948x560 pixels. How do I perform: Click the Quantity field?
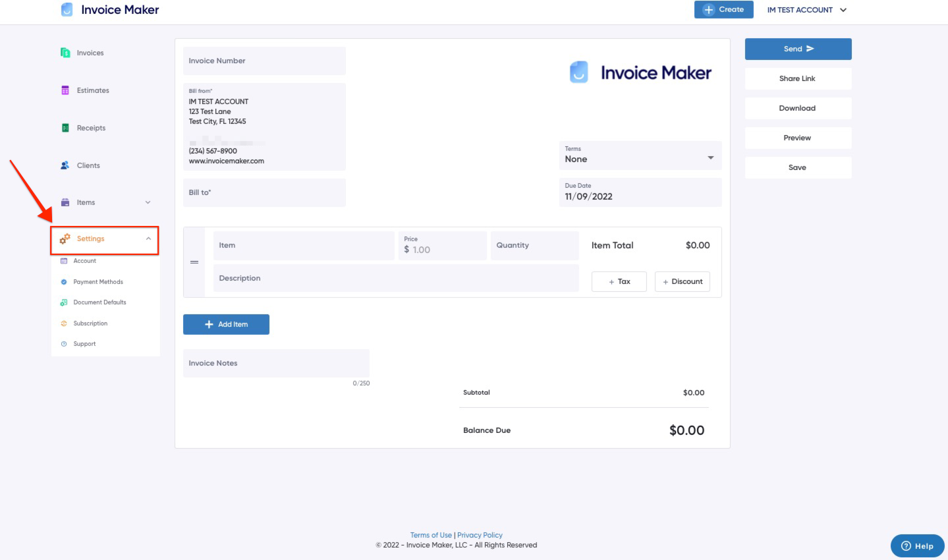pyautogui.click(x=535, y=245)
